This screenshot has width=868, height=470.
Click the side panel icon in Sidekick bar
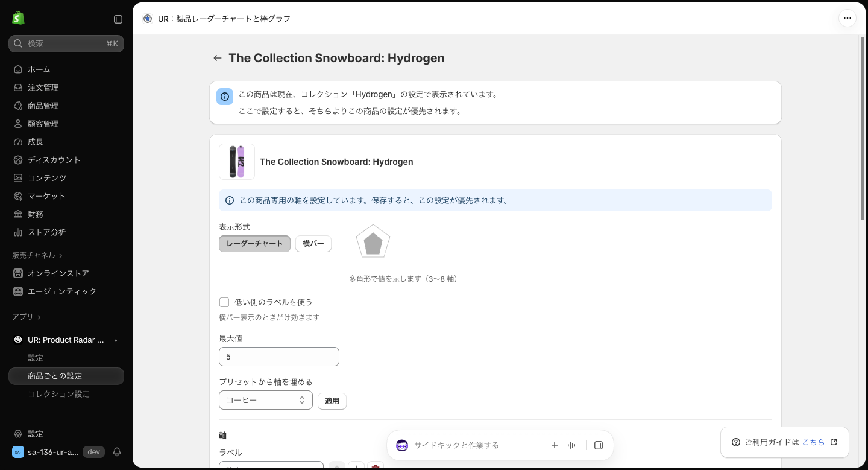pyautogui.click(x=599, y=445)
